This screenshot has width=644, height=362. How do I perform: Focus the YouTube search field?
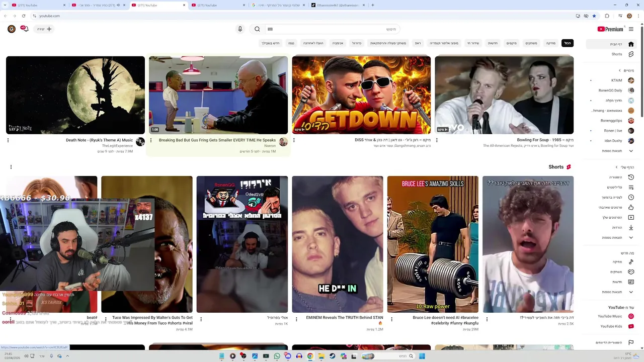click(332, 29)
